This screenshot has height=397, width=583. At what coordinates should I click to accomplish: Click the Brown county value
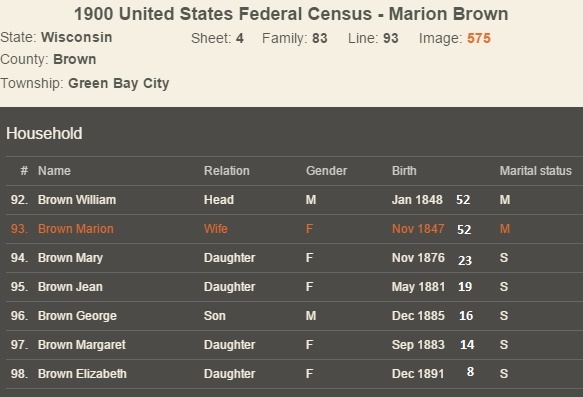click(x=75, y=59)
